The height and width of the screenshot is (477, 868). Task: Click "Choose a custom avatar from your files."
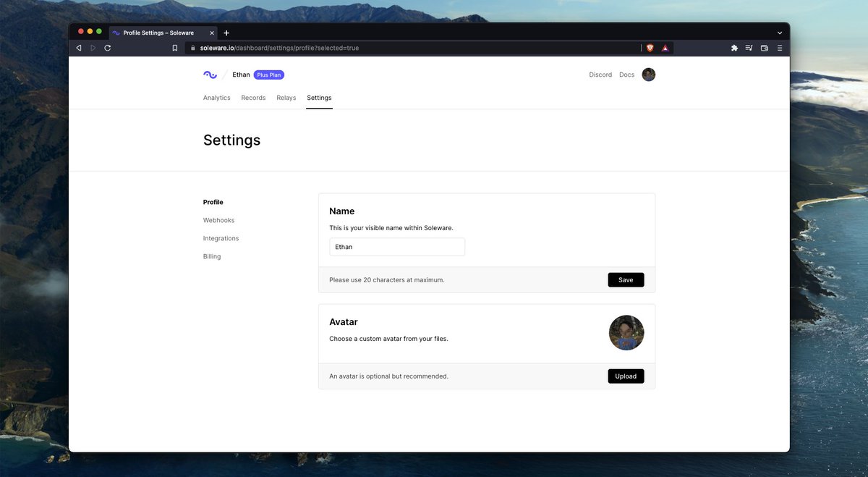388,339
